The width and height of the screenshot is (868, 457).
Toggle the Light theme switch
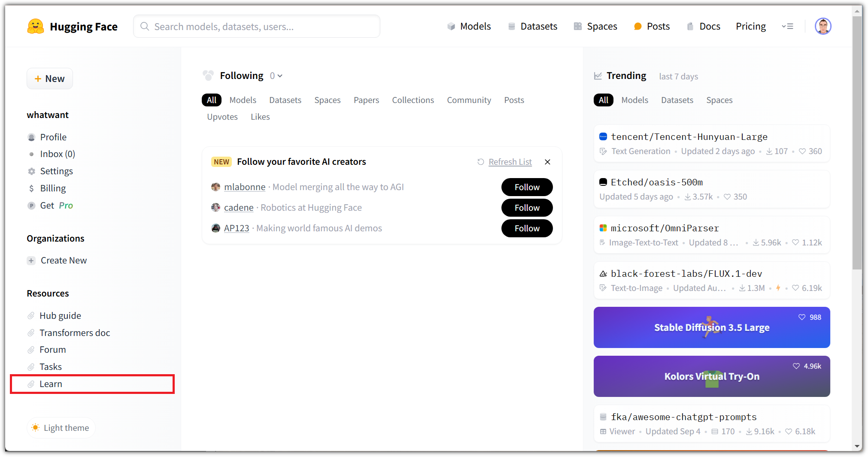61,428
